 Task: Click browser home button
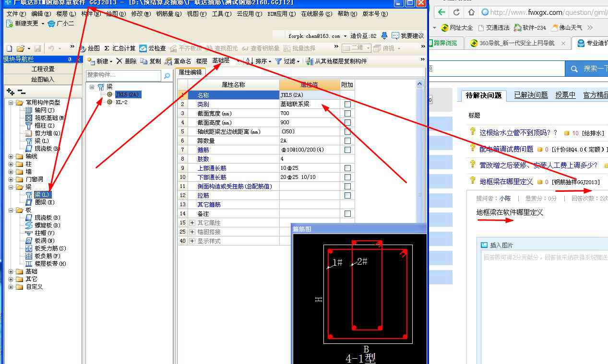coord(471,12)
